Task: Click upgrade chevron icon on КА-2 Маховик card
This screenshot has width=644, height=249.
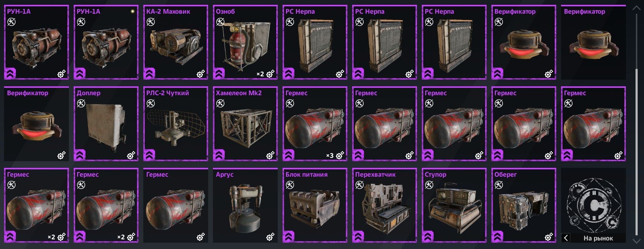Action: point(150,74)
